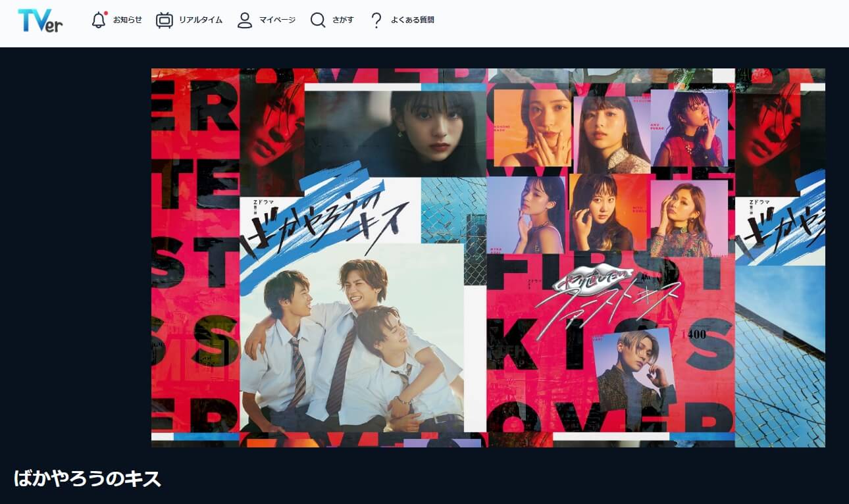Viewport: 849px width, 504px height.
Task: Click the search magnifier icon
Action: coord(318,20)
